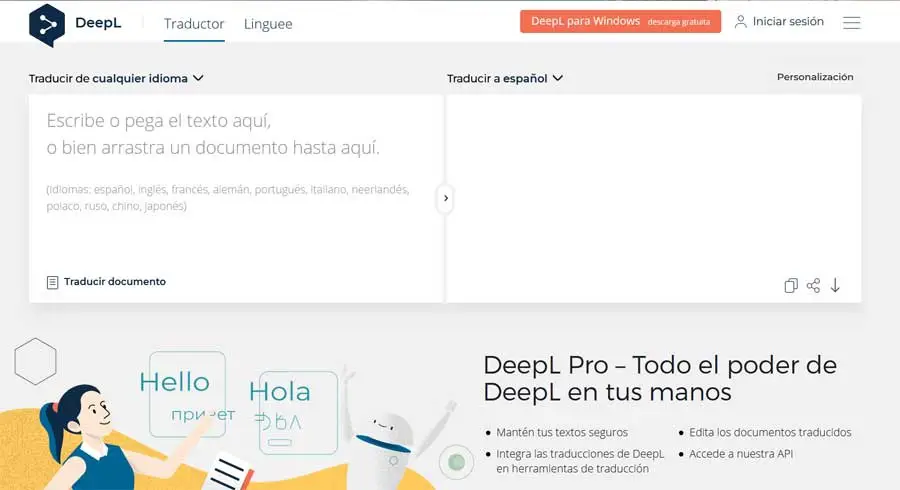Click 'Edita los documentos traducidos' bullet
900x490 pixels.
pyautogui.click(x=770, y=432)
